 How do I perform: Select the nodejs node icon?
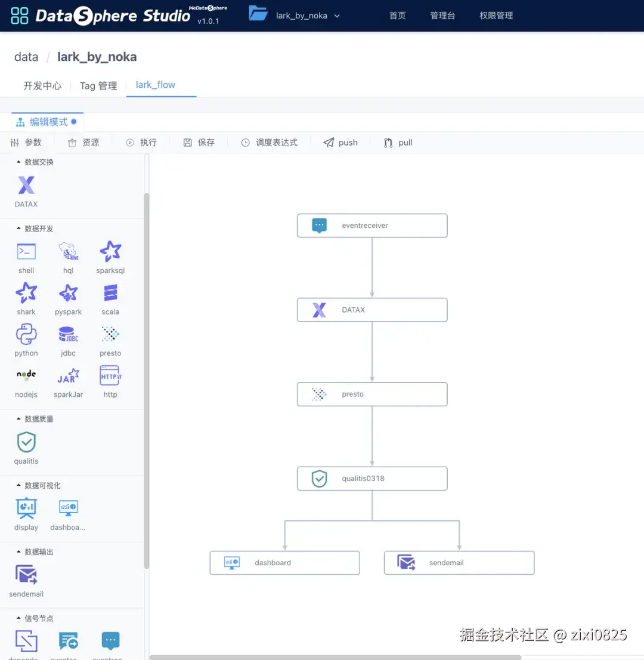26,376
